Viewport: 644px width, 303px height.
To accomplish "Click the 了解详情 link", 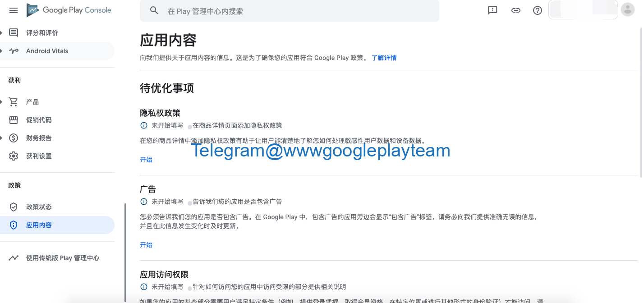I will [x=384, y=58].
